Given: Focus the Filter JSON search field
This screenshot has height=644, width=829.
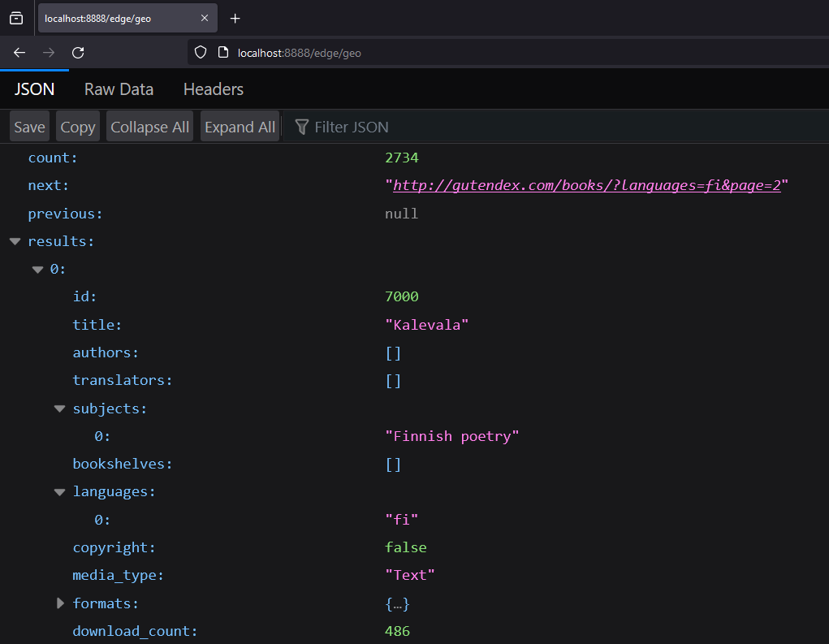Looking at the screenshot, I should pos(487,127).
